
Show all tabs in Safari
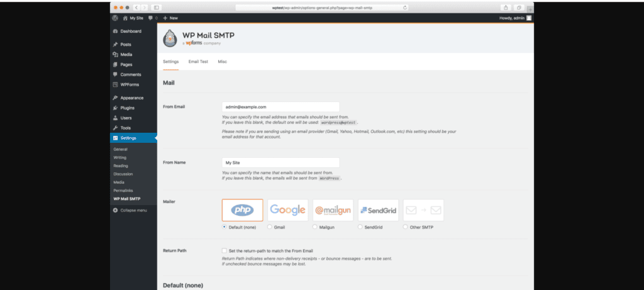pos(519,8)
